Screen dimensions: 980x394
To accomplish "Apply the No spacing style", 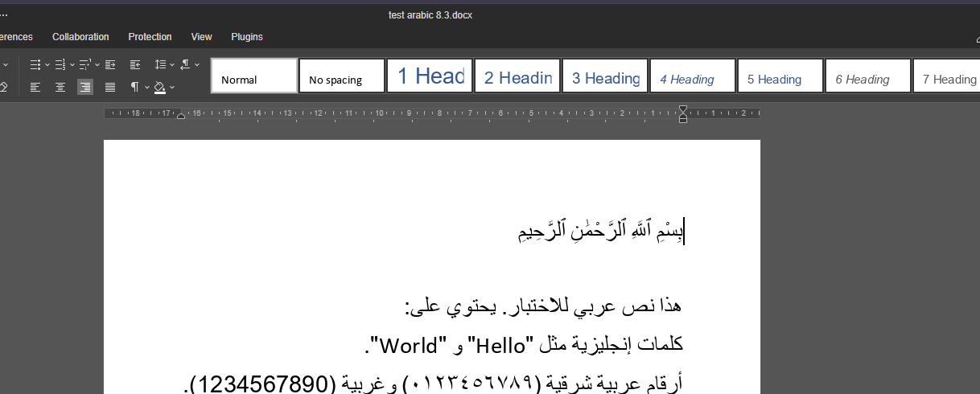I will click(342, 76).
